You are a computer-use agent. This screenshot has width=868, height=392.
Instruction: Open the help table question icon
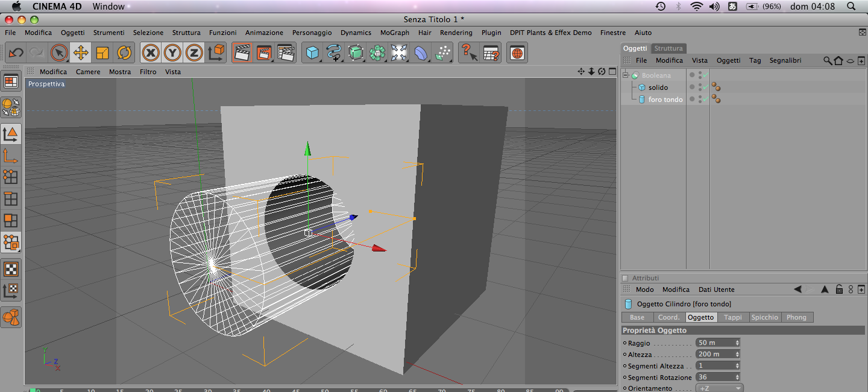pos(491,53)
